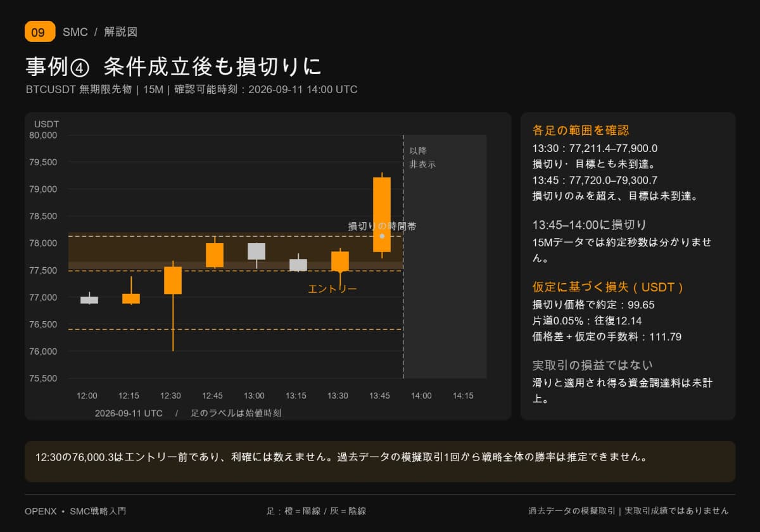The width and height of the screenshot is (760, 532).
Task: Click the 12:00 time axis label
Action: click(x=87, y=396)
